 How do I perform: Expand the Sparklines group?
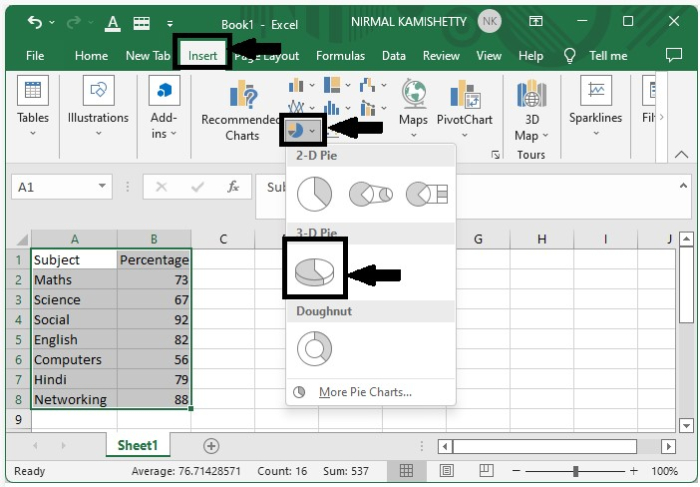tap(596, 107)
